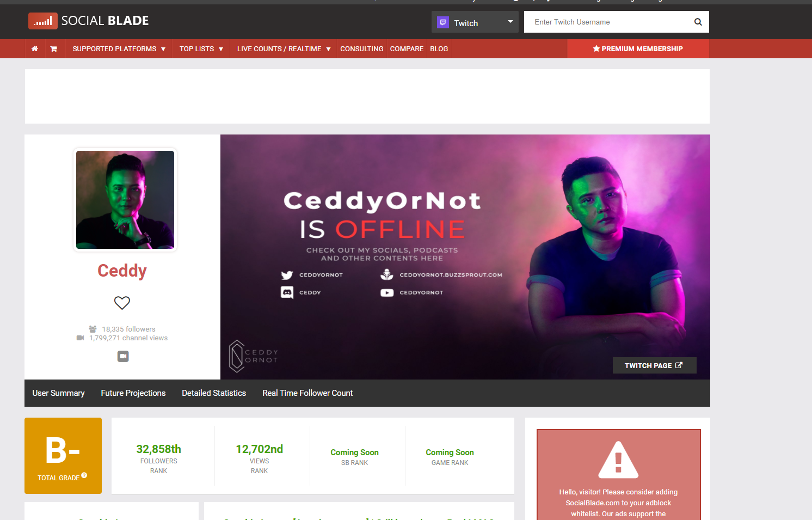Click the warning triangle in adblock notice
812x520 pixels.
click(618, 460)
